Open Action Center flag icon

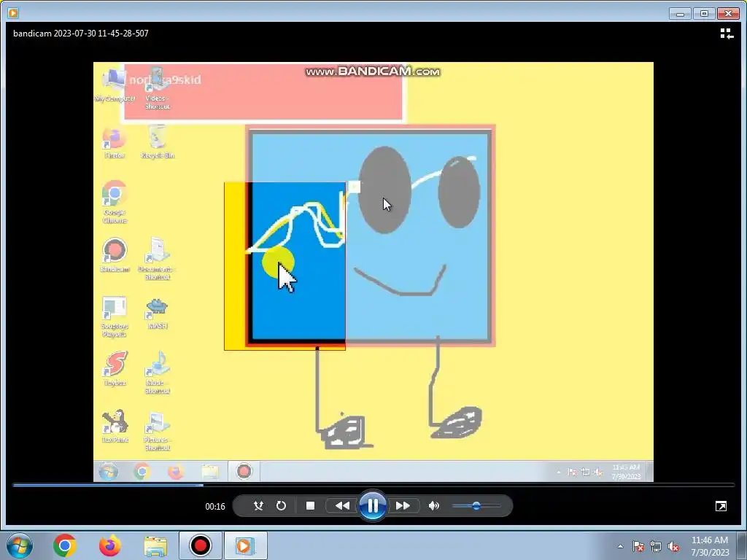point(638,546)
